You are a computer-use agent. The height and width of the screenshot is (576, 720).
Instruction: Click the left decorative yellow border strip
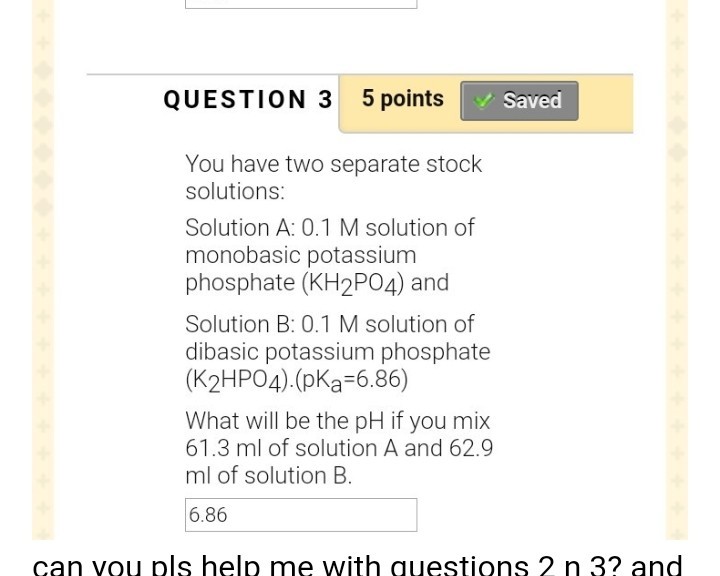[x=43, y=270]
